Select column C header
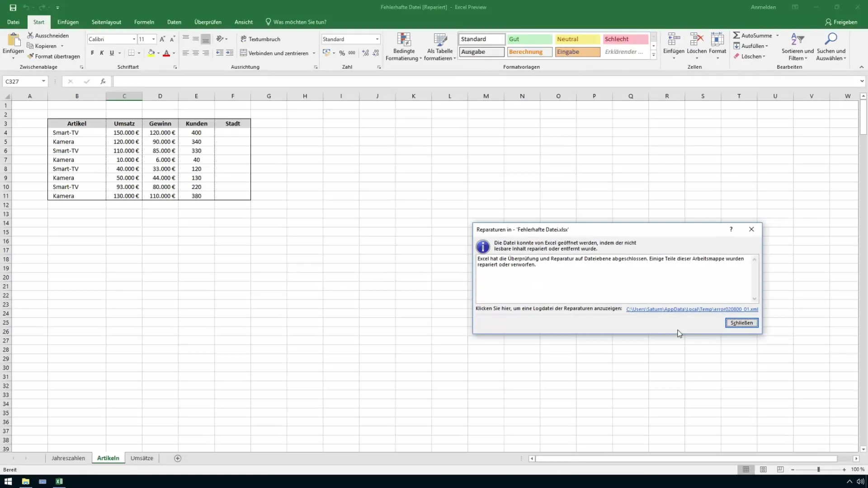The image size is (868, 488). pos(124,96)
